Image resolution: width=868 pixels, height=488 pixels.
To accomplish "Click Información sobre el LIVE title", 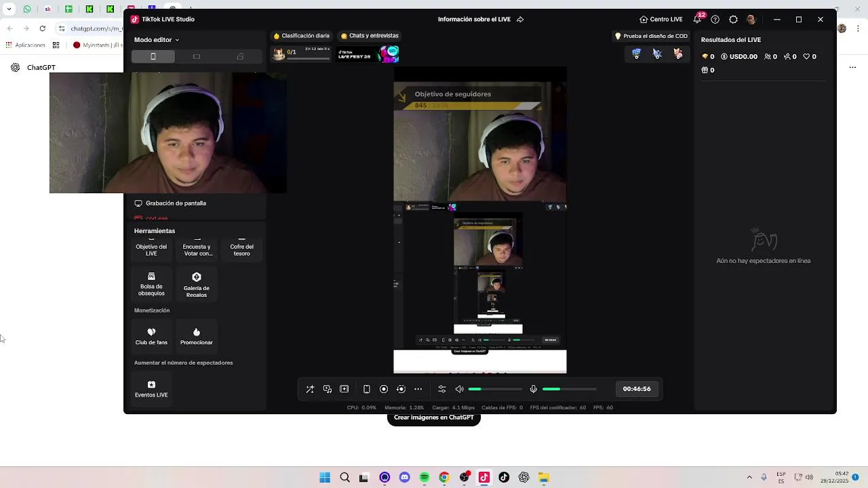I will point(474,20).
